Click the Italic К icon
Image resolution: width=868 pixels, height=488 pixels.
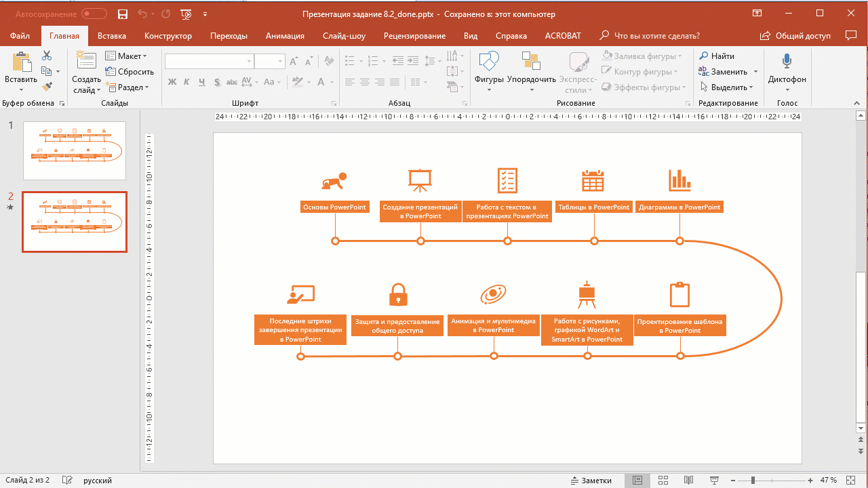(187, 82)
